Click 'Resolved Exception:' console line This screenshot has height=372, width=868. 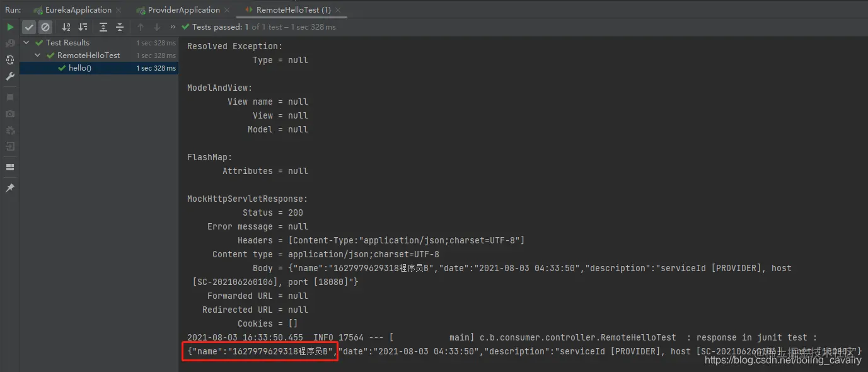click(x=235, y=46)
